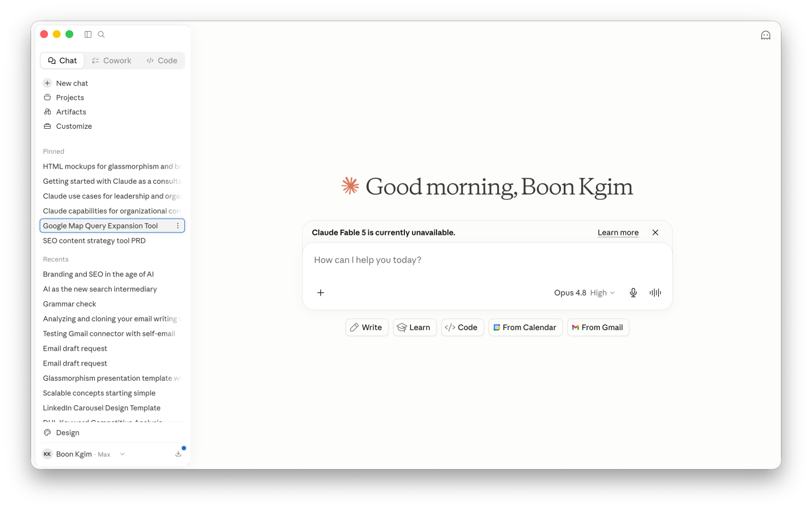
Task: Switch to the Chat tab
Action: click(62, 61)
